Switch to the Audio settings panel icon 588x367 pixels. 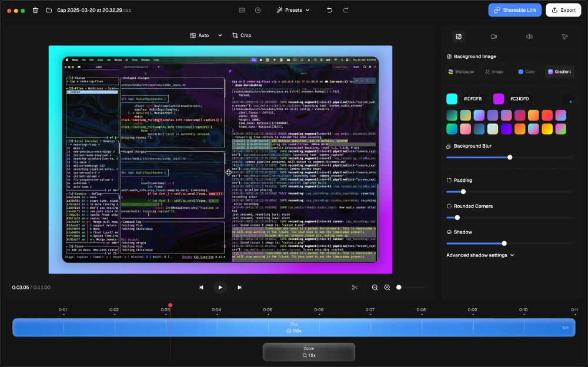click(x=529, y=36)
